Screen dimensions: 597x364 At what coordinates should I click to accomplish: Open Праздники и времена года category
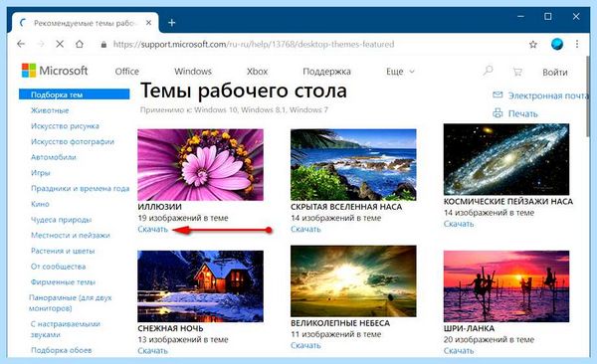pos(80,189)
